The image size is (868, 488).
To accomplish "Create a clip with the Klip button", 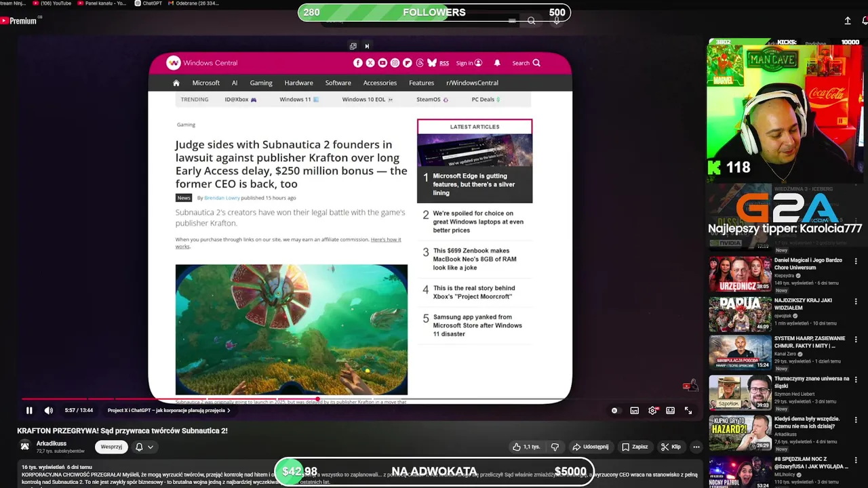I will (671, 447).
